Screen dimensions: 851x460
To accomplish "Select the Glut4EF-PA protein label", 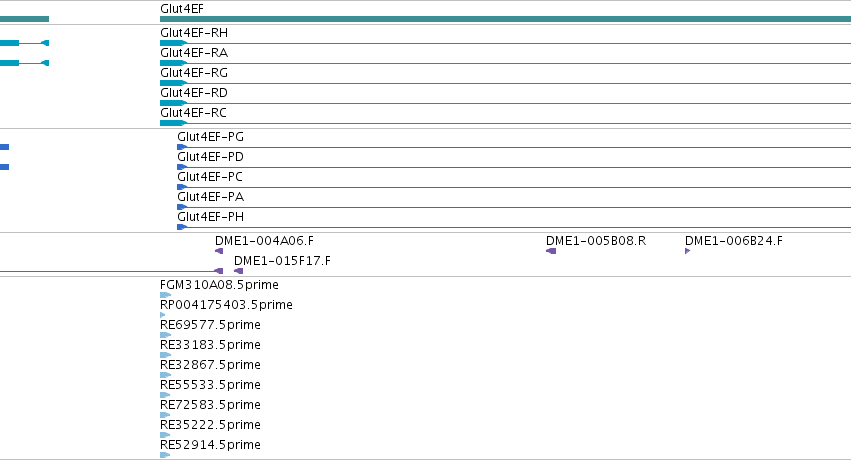I will coord(211,197).
